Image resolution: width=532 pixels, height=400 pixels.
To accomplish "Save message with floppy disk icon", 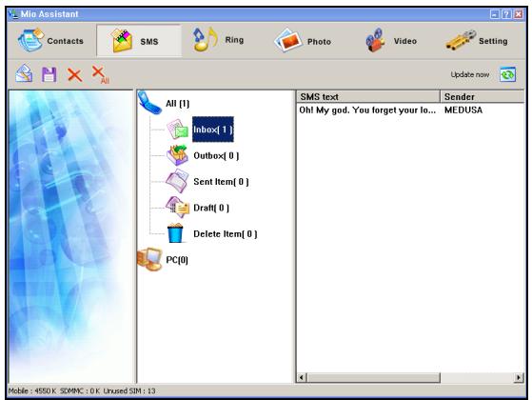I will [49, 74].
